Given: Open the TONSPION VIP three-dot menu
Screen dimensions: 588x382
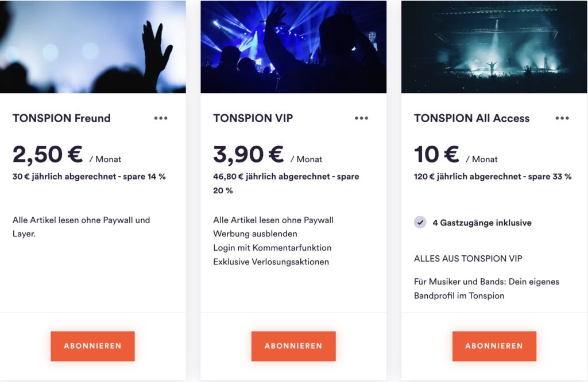Looking at the screenshot, I should tap(361, 118).
